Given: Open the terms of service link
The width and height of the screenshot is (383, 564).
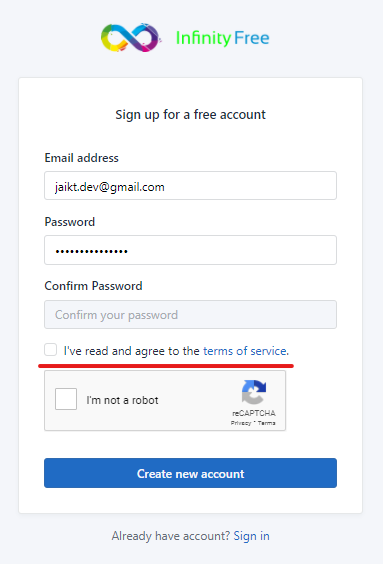Looking at the screenshot, I should 245,351.
